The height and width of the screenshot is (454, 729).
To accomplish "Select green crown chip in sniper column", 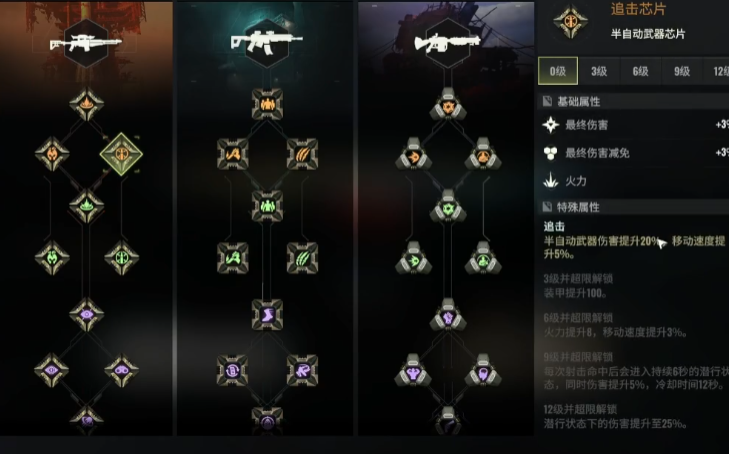I will 86,206.
